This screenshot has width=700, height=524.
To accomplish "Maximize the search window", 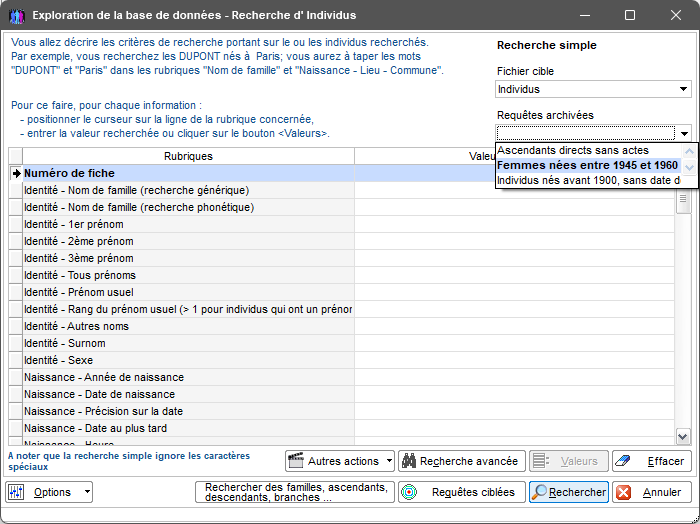I will coord(630,16).
